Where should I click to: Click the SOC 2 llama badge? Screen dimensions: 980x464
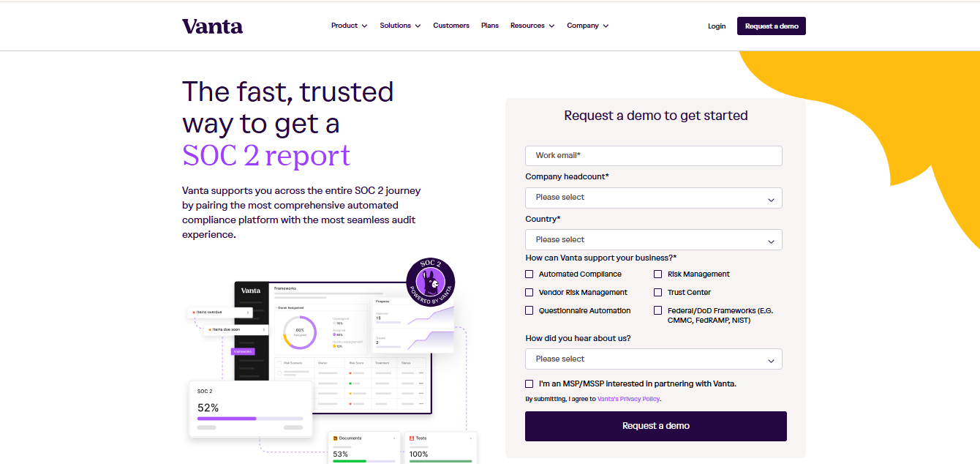[431, 282]
